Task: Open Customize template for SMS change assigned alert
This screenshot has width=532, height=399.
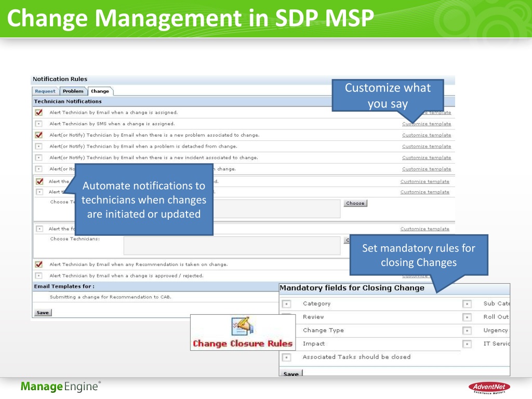Action: pos(427,124)
